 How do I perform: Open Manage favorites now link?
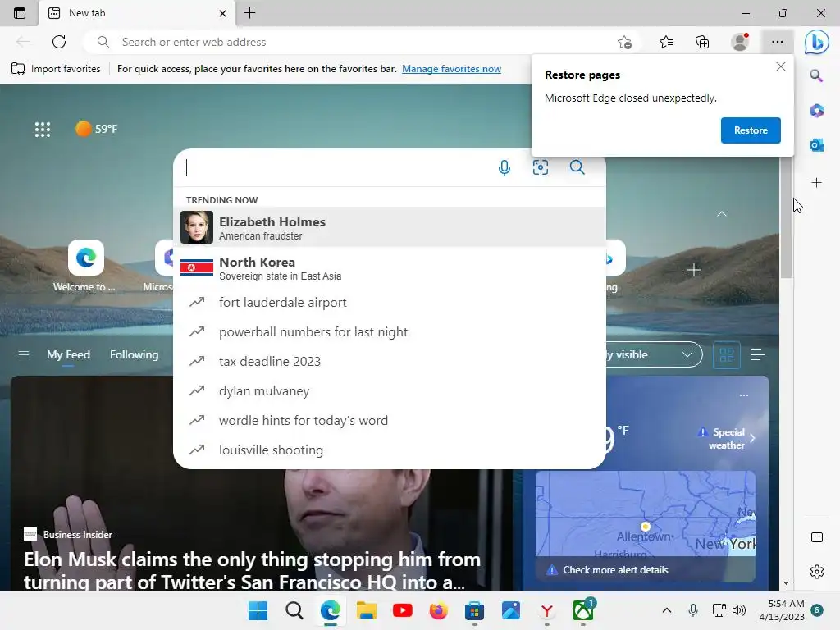[452, 69]
